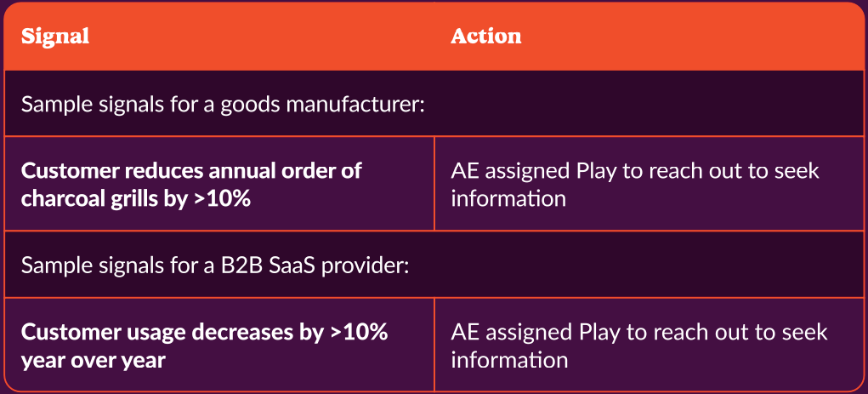Click "information" in the charcoal grills row action
This screenshot has height=394, width=868.
508,198
